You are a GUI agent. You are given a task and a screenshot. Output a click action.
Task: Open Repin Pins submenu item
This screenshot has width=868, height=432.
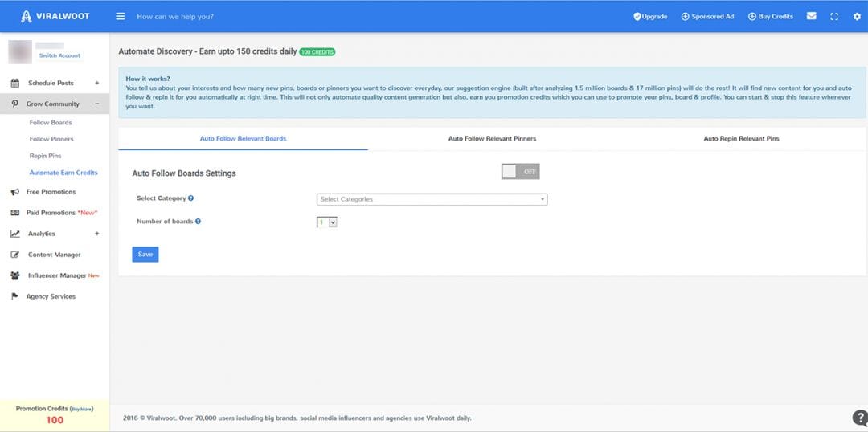(x=45, y=156)
